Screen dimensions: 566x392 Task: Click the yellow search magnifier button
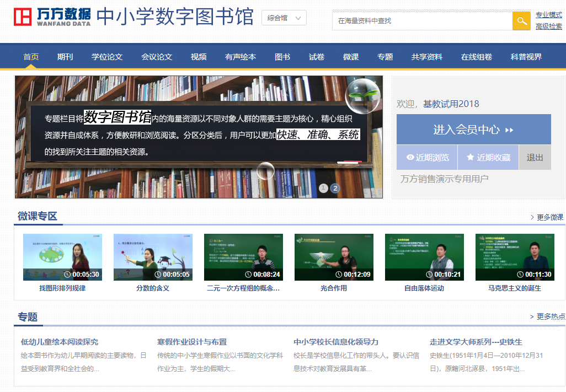click(521, 21)
